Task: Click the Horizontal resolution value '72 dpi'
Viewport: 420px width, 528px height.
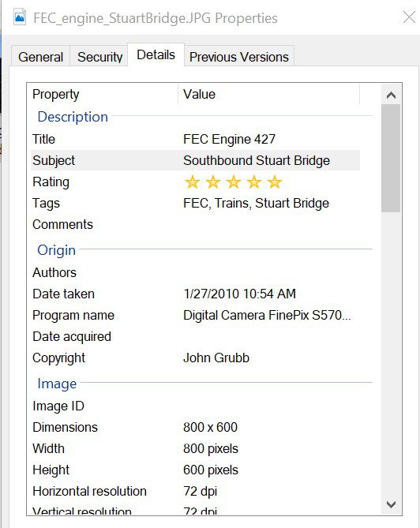Action: coord(200,491)
